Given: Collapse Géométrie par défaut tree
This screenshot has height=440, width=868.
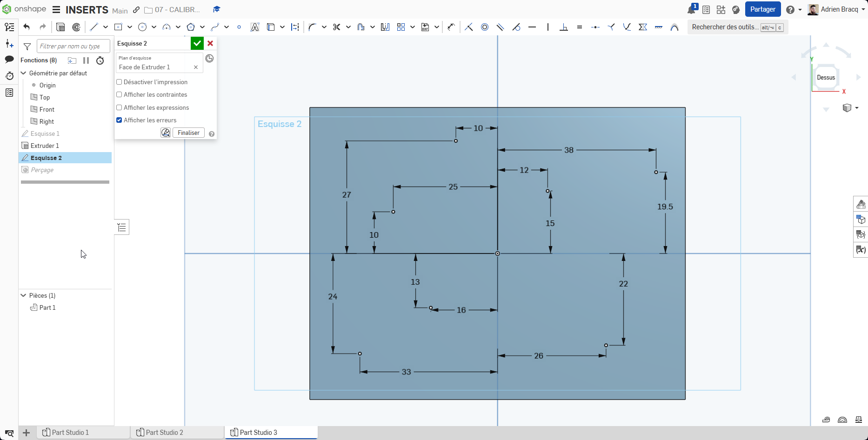Looking at the screenshot, I should pos(24,73).
